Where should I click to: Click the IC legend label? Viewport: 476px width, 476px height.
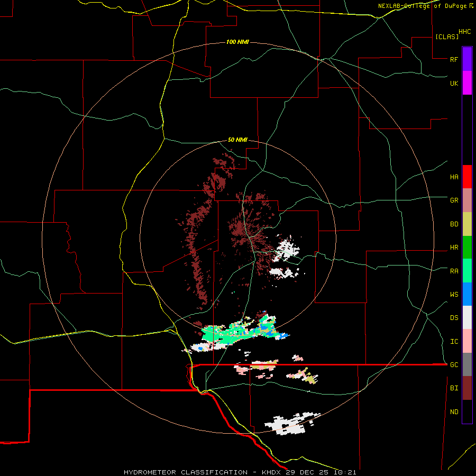click(x=454, y=342)
